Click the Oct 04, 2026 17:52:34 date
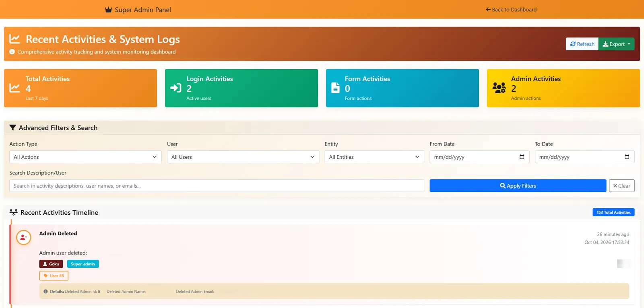 [x=607, y=242]
